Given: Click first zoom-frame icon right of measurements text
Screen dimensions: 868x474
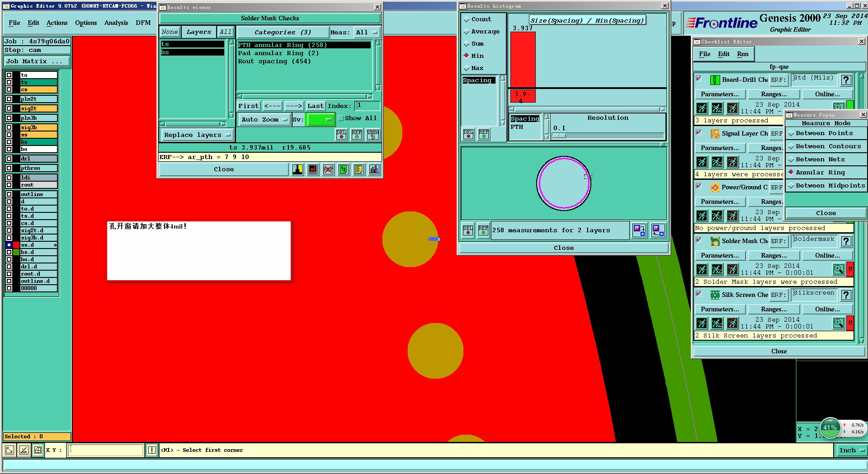Looking at the screenshot, I should point(639,230).
